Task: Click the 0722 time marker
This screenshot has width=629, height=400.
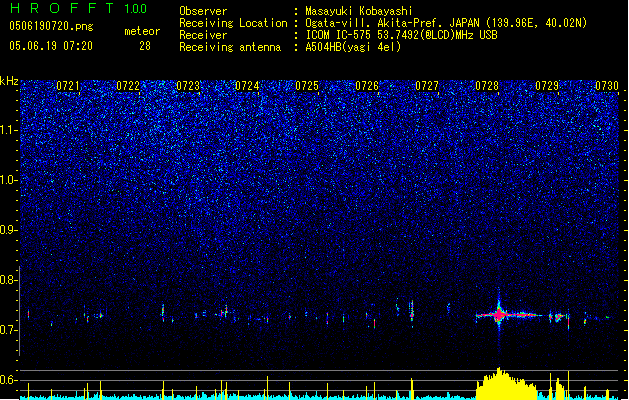Action: coord(128,86)
